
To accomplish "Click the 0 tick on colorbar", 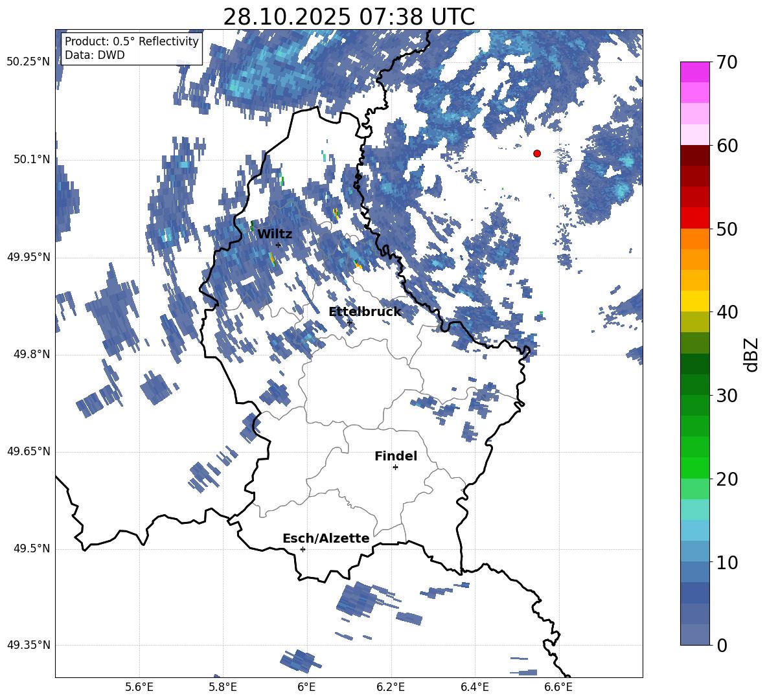I will (x=722, y=645).
